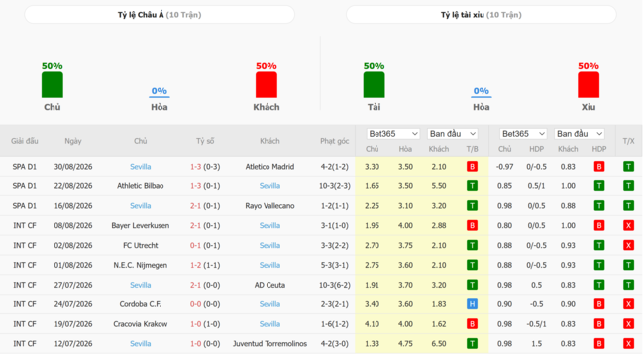Screen dimensions: 644x358
Task: Click blue H badge in Cordoba C.F. row
Action: (472, 304)
